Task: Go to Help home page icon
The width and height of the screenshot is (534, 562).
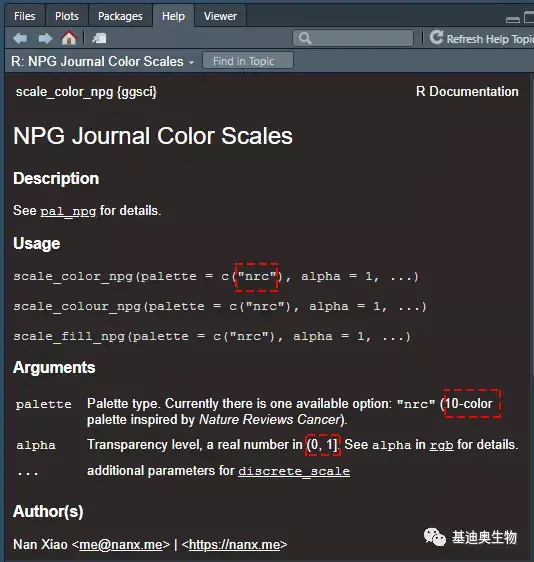Action: [x=69, y=38]
